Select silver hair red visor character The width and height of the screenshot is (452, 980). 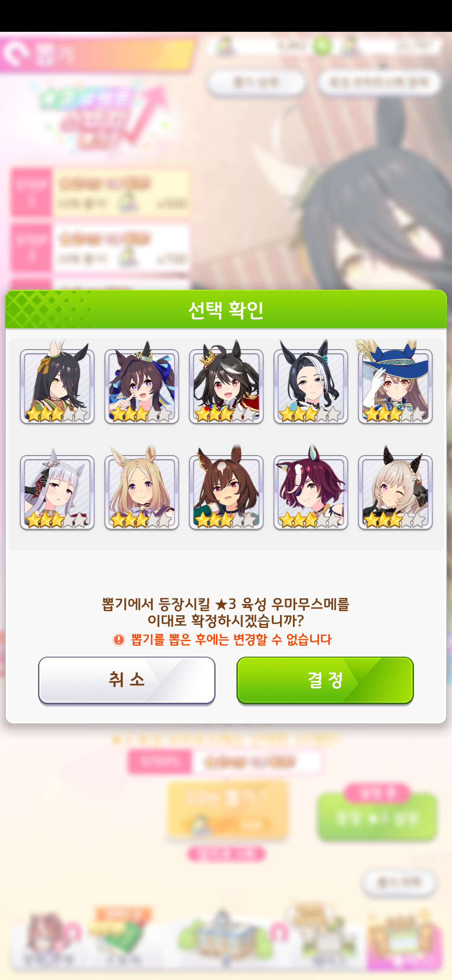point(57,488)
